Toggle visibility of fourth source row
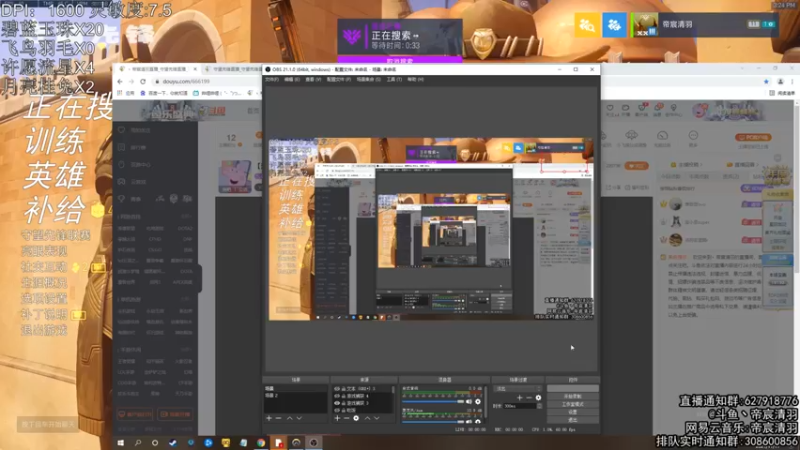Viewport: 800px width, 450px height. 337,410
